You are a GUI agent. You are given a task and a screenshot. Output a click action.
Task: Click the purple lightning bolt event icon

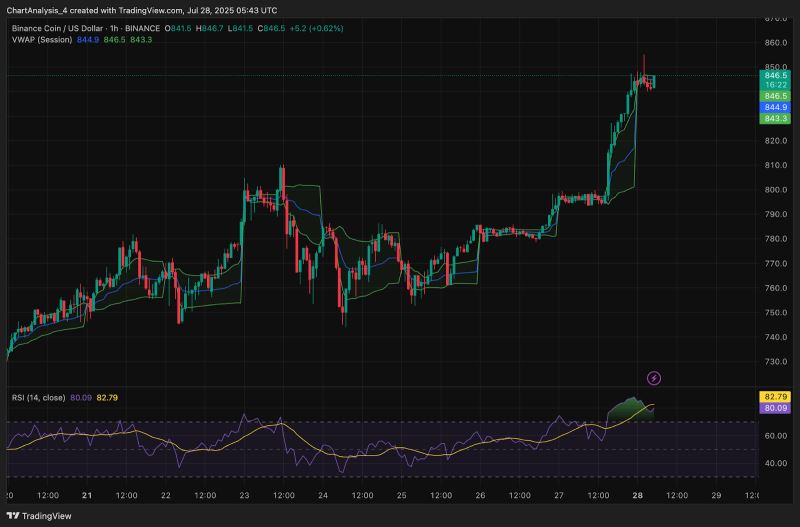654,378
